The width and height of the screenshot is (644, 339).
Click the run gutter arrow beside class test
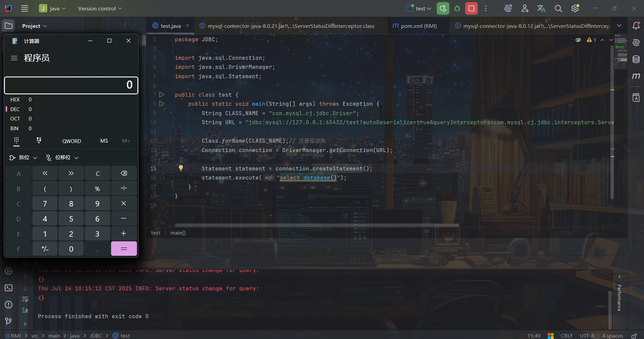pos(162,95)
